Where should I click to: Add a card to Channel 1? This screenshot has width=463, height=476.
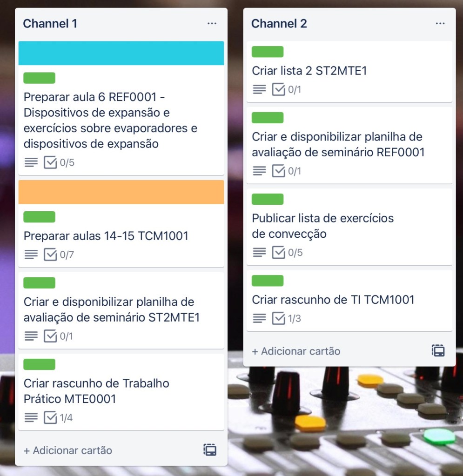pos(68,450)
